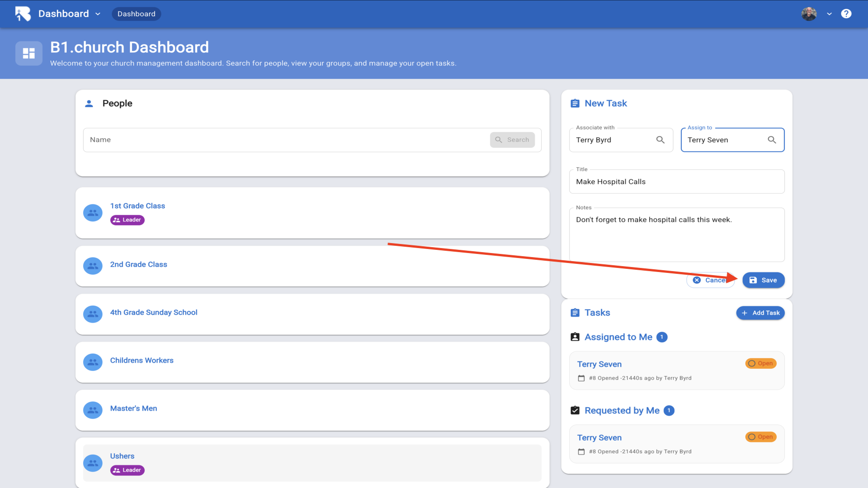This screenshot has width=868, height=488.
Task: Click the 1st Grade Class group icon
Action: pyautogui.click(x=93, y=212)
